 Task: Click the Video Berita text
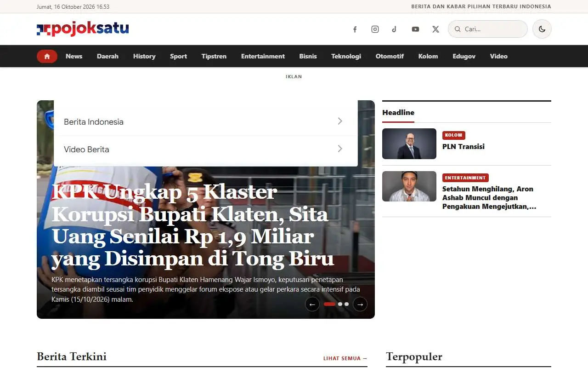point(86,149)
